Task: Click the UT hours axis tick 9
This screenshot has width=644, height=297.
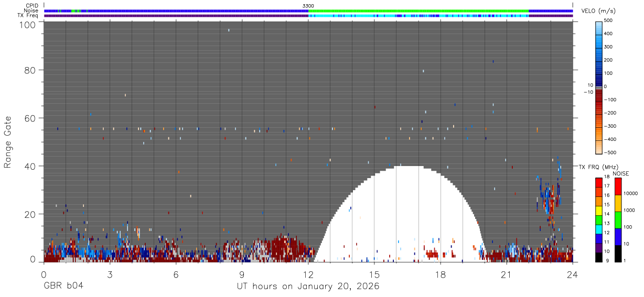Action: (x=242, y=273)
